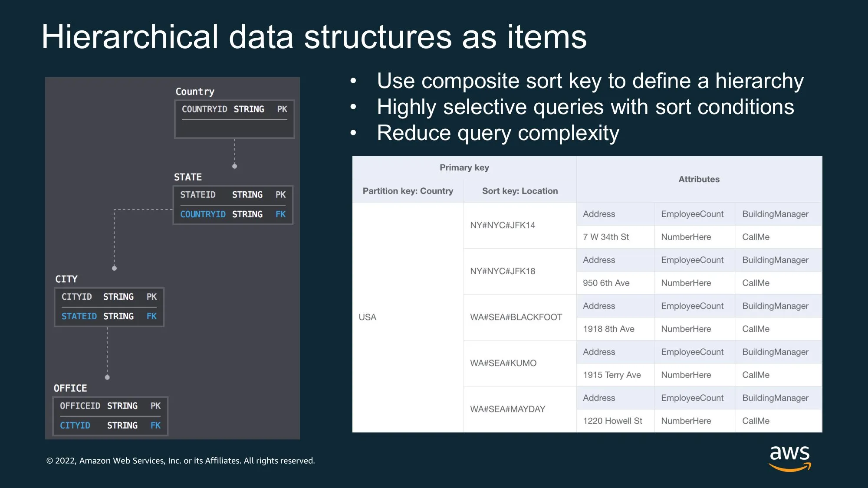Select sort key NY#NYC#JFK14
This screenshot has height=488, width=868.
point(503,225)
